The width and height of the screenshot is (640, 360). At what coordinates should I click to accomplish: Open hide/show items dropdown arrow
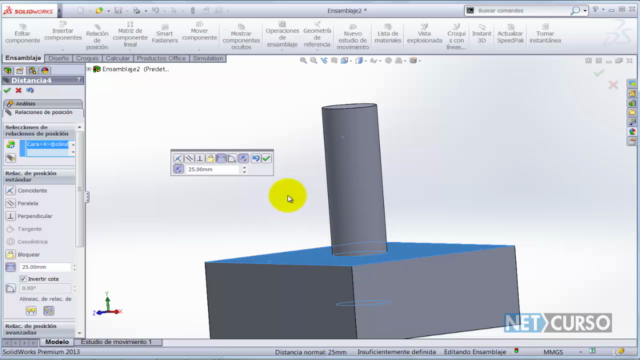tap(380, 61)
